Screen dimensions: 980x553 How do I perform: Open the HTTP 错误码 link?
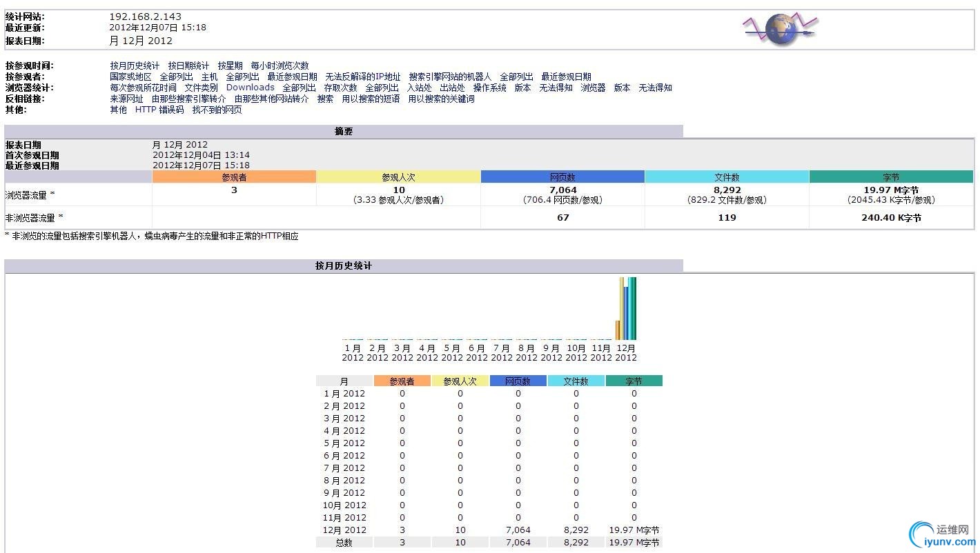point(159,110)
